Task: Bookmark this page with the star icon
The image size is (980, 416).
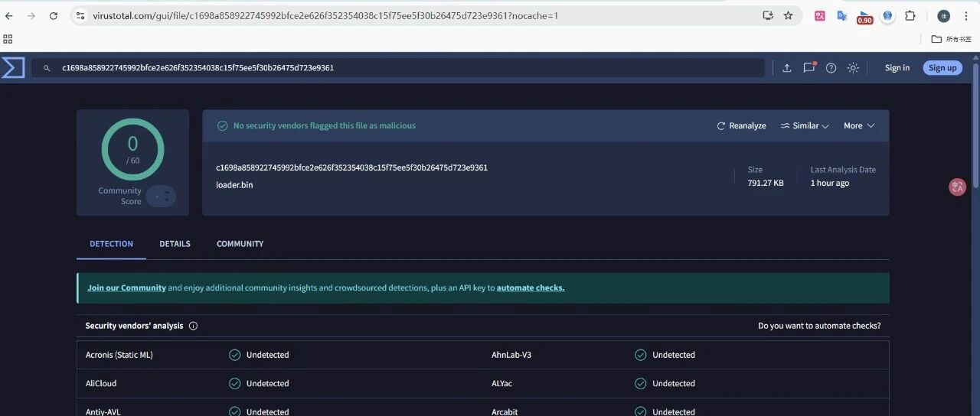Action: click(788, 15)
